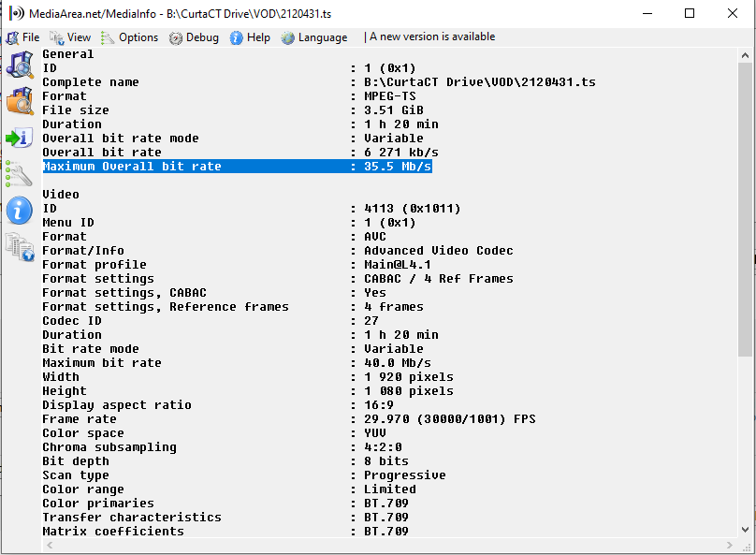Select the highlighted Maximum Overall bit rate line
This screenshot has height=555, width=756.
[238, 167]
